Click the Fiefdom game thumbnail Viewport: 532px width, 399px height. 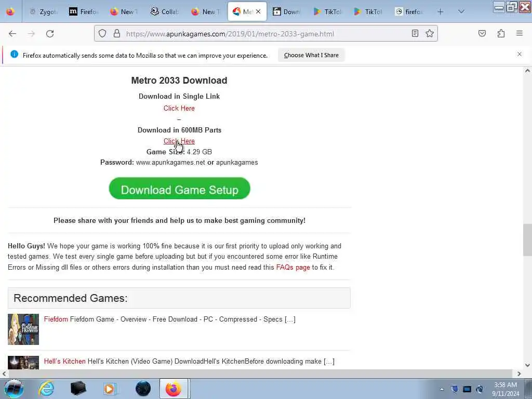(x=23, y=329)
